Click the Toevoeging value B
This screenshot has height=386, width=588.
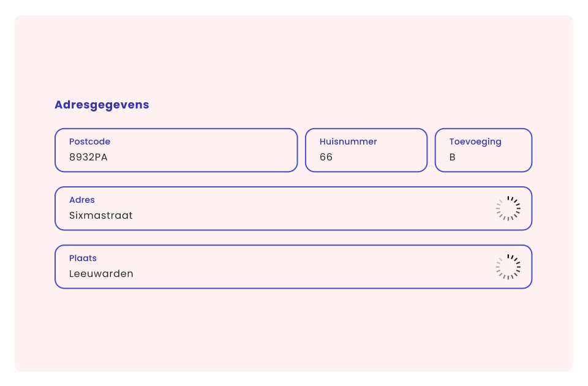coord(452,157)
